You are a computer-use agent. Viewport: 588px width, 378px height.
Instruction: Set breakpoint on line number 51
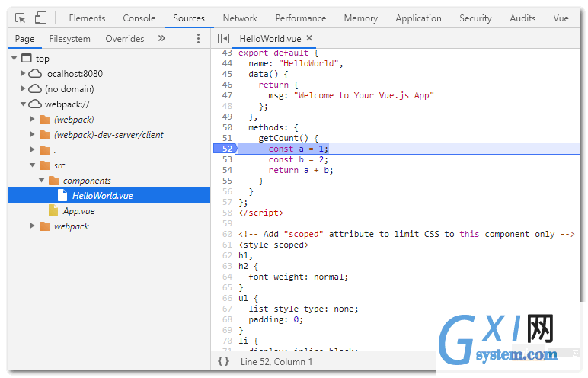click(x=227, y=138)
